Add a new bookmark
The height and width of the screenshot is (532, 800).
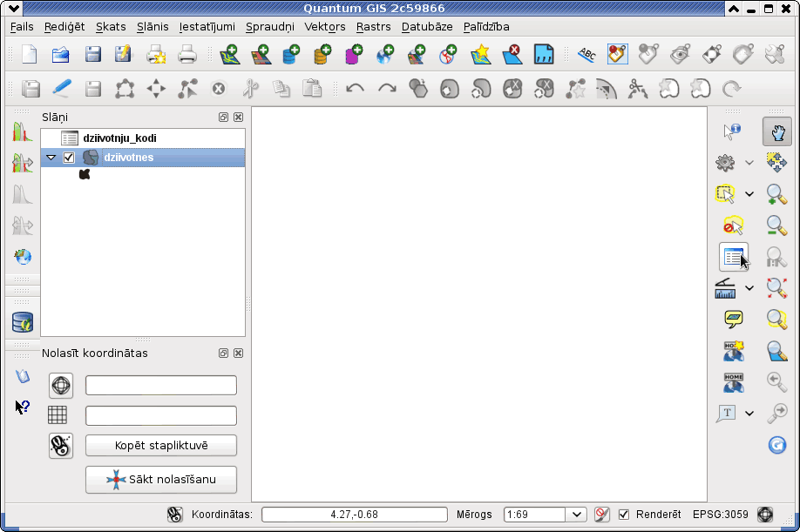[734, 351]
